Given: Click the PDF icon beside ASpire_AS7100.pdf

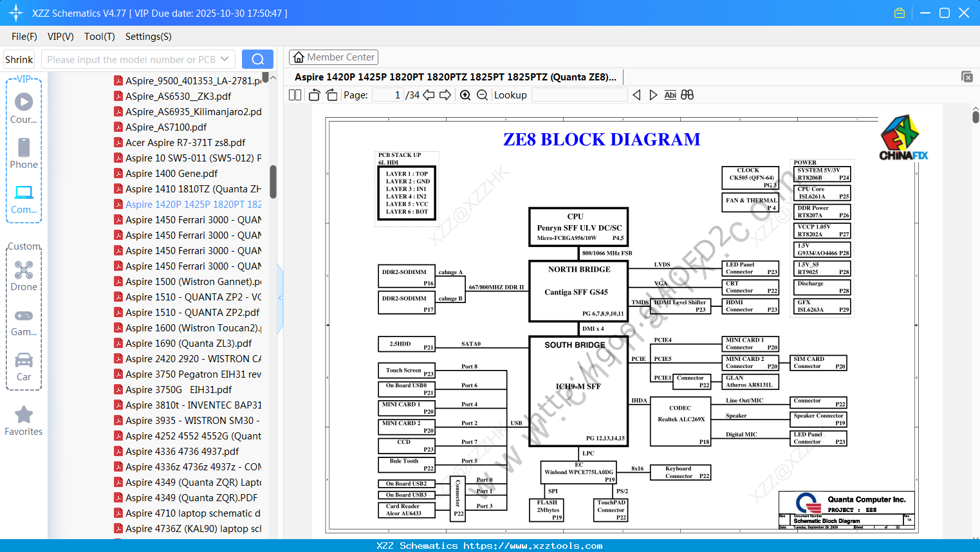Looking at the screenshot, I should coord(118,127).
